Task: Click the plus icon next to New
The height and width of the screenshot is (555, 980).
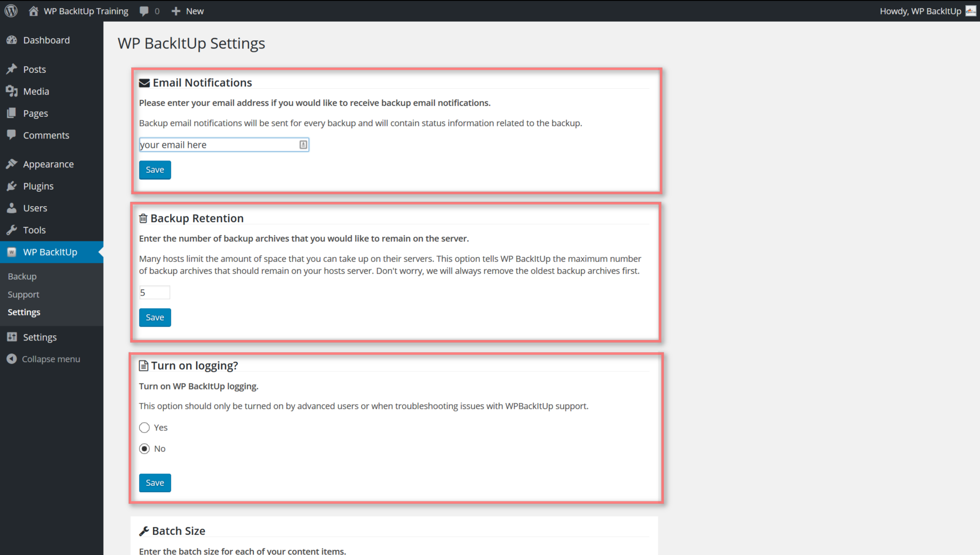Action: point(176,11)
